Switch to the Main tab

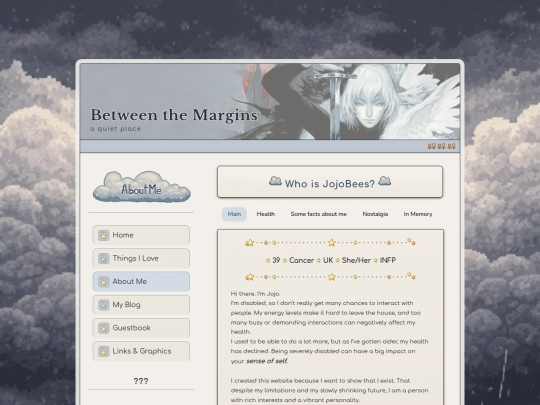234,214
